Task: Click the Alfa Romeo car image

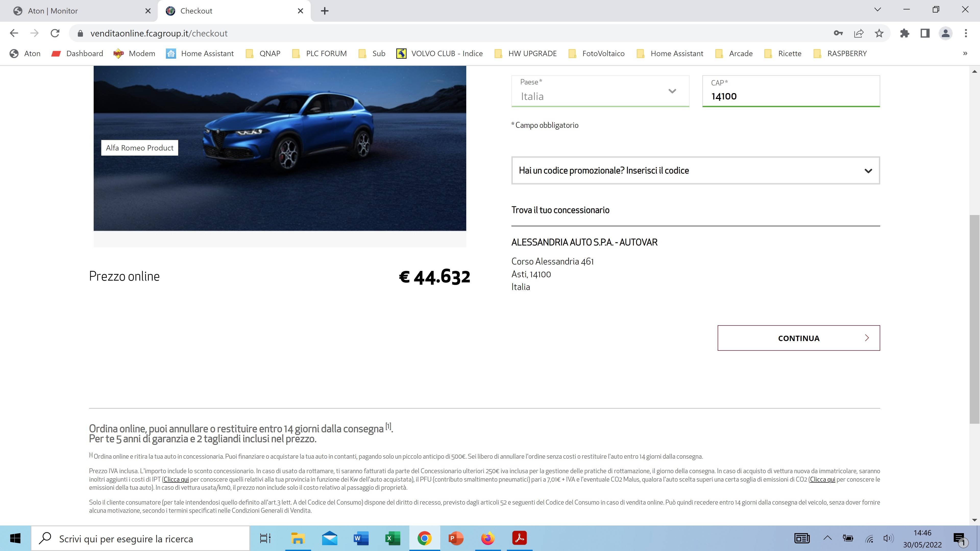Action: click(x=280, y=148)
